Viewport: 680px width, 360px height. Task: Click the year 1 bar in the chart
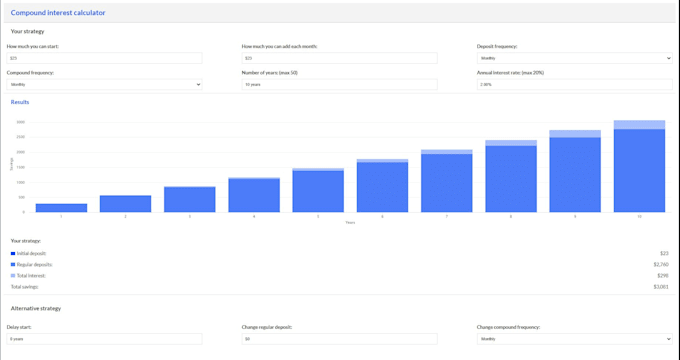[61, 208]
